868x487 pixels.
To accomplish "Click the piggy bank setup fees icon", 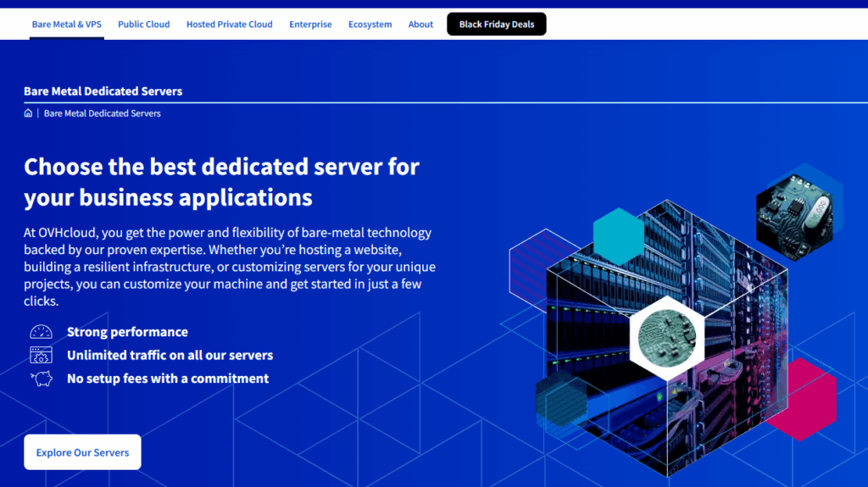I will tap(41, 379).
